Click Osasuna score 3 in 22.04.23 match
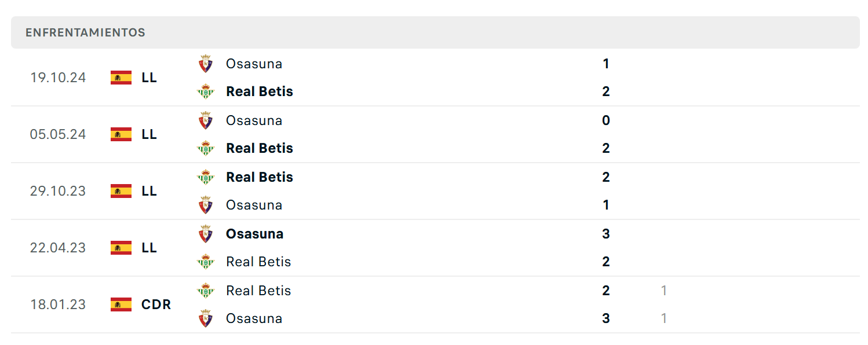Screen dimensions: 868x345 point(606,234)
